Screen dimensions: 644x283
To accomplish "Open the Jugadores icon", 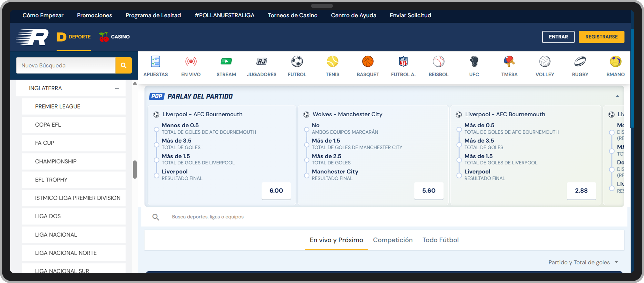I will 262,61.
